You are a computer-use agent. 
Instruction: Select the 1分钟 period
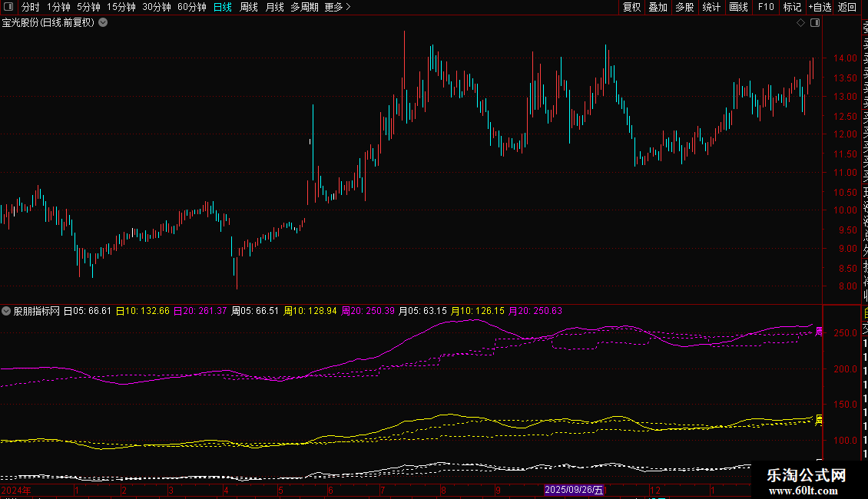tap(58, 7)
